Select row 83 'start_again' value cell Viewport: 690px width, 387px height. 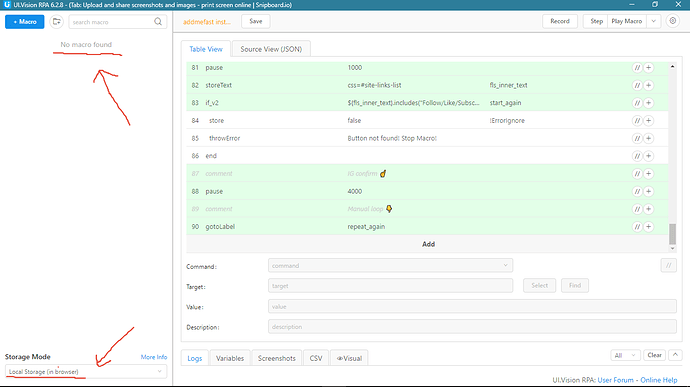(505, 103)
